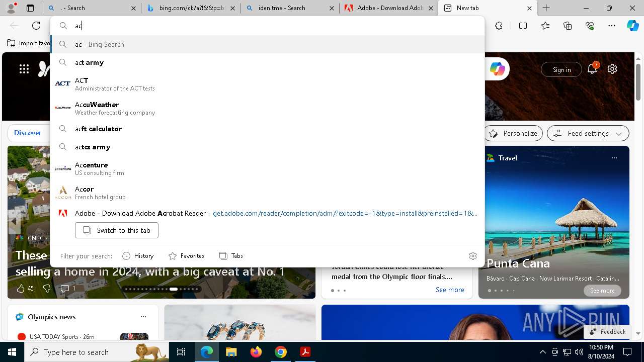Viewport: 644px width, 362px height.
Task: Click See more on Punta Cana card
Action: 602,291
